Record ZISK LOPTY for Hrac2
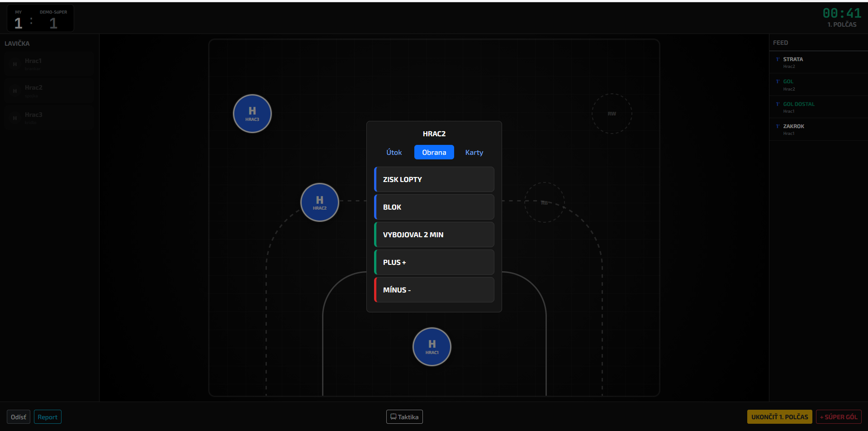868x431 pixels. [434, 179]
